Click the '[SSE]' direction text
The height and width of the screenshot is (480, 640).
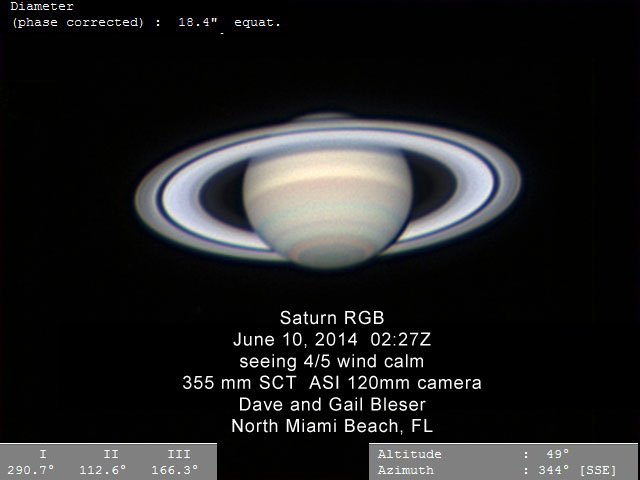tap(598, 470)
